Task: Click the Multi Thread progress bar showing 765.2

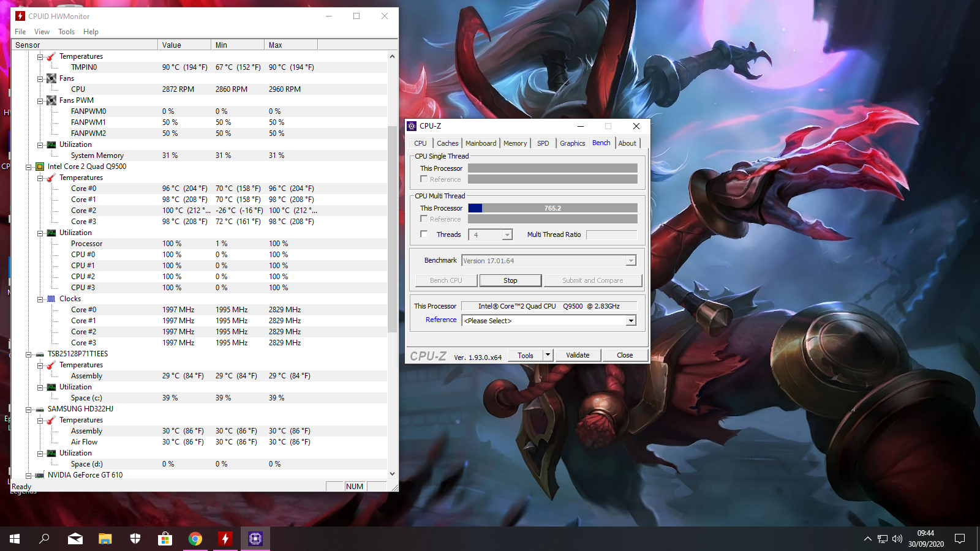Action: tap(552, 208)
